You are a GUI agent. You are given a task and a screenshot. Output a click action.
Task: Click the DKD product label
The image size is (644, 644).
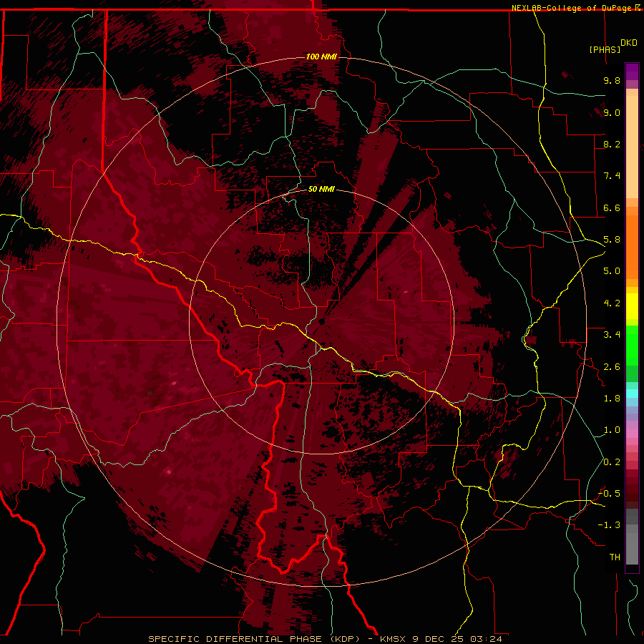(628, 43)
